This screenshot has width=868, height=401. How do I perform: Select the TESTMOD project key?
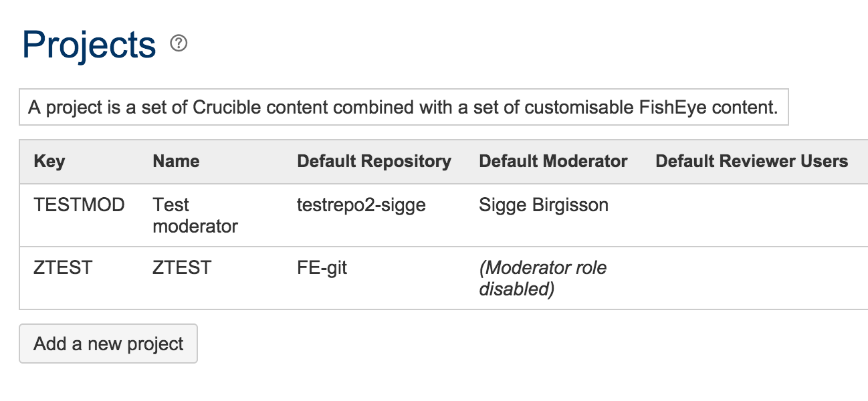click(x=79, y=205)
